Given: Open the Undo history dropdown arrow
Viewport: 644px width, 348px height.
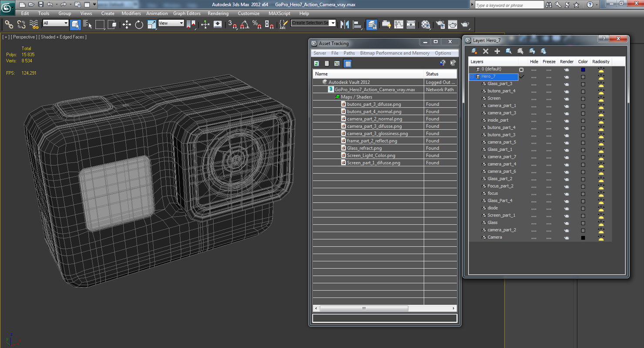Looking at the screenshot, I should point(56,4).
